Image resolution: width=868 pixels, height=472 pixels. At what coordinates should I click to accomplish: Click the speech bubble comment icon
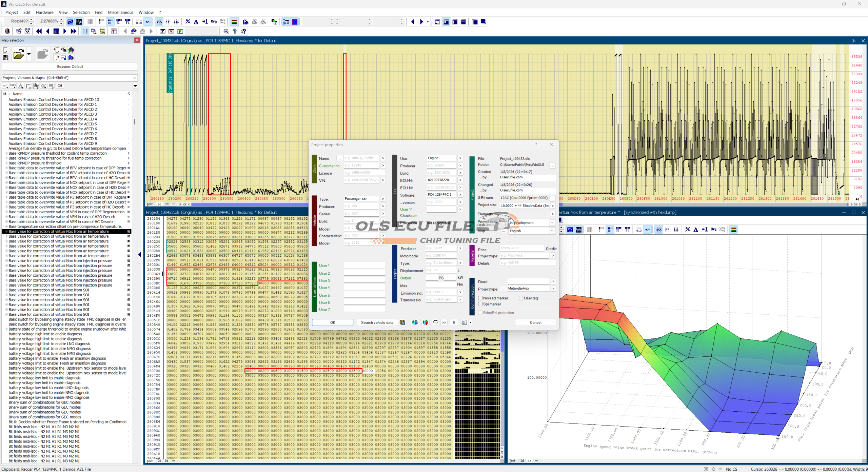(x=436, y=322)
